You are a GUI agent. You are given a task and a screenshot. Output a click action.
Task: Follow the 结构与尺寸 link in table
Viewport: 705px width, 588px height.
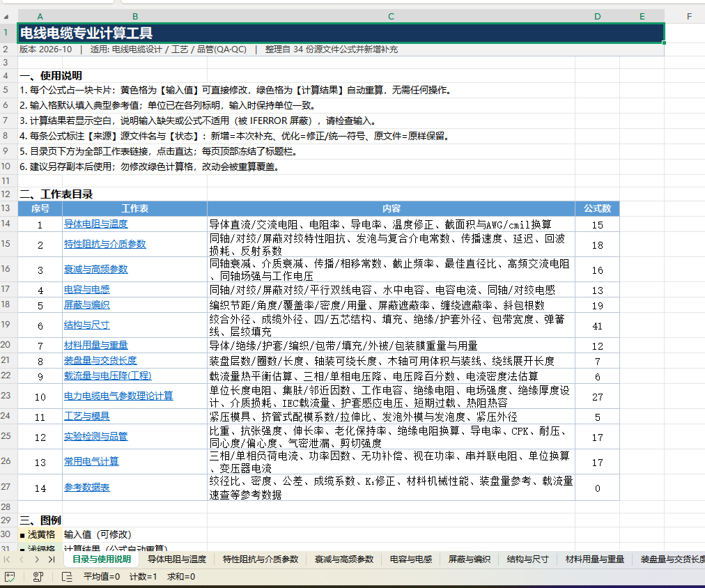pos(87,325)
